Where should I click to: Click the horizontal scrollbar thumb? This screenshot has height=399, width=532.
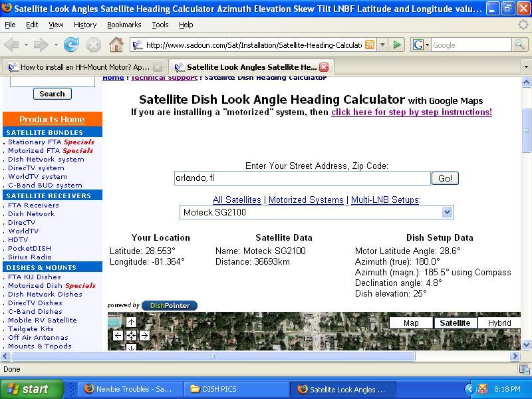click(213, 356)
